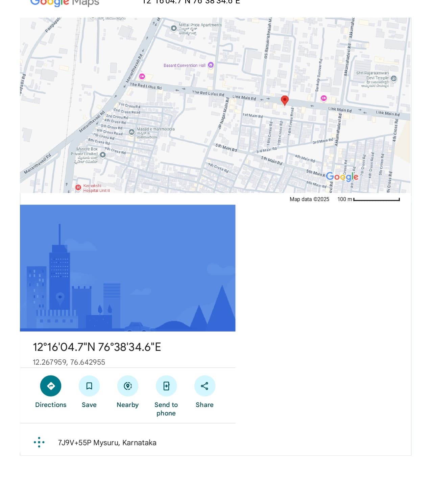This screenshot has height=504, width=431.
Task: Click the 2nd Cross Road label
Action: point(127,111)
